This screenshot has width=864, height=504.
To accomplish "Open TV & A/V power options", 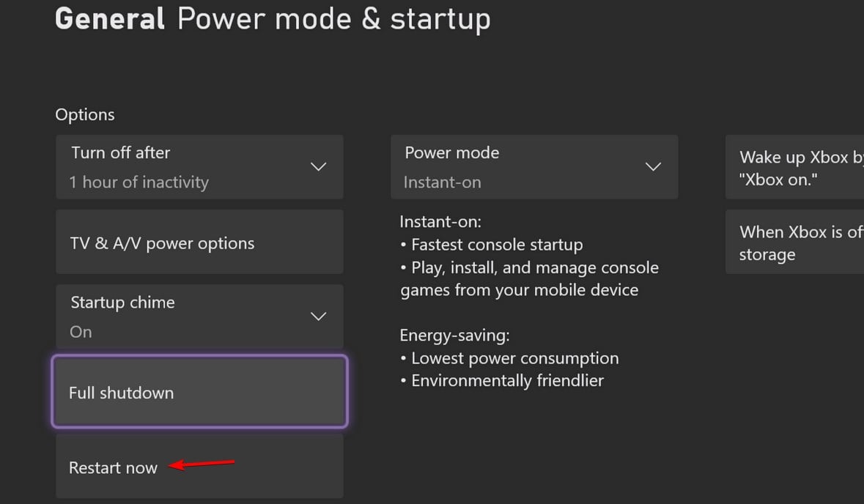I will click(x=199, y=243).
